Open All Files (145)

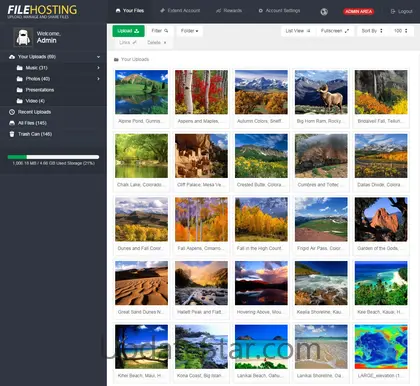click(x=32, y=123)
